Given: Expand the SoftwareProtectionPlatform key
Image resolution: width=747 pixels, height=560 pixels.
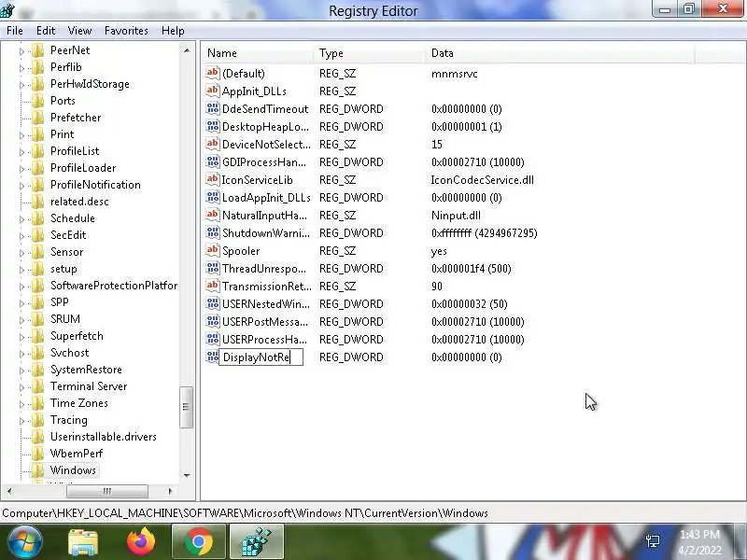Looking at the screenshot, I should [x=21, y=287].
